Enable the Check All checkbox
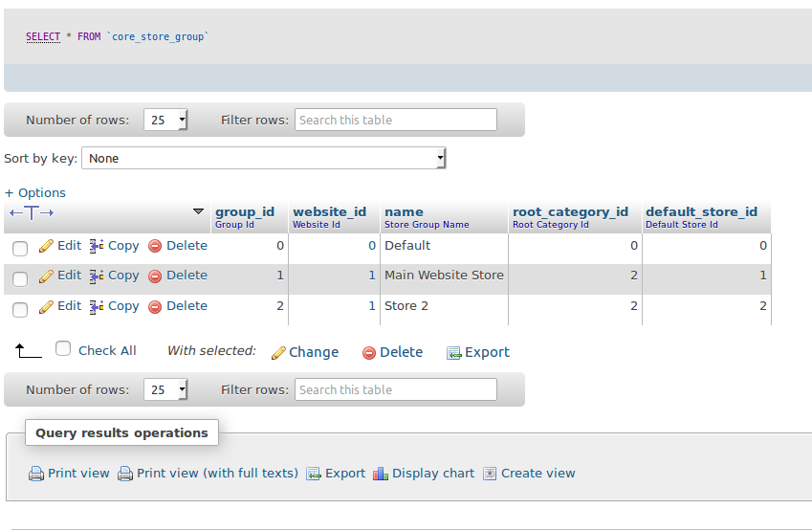 coord(63,349)
